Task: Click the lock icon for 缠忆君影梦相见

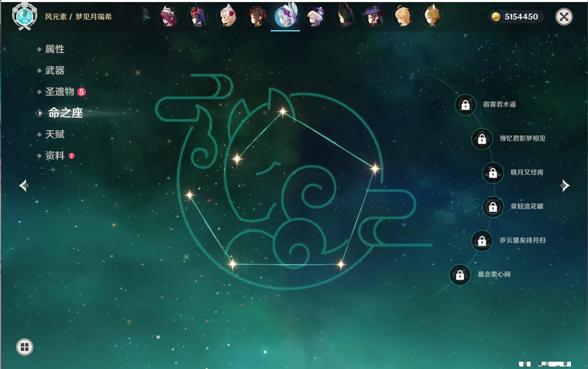Action: coord(482,139)
